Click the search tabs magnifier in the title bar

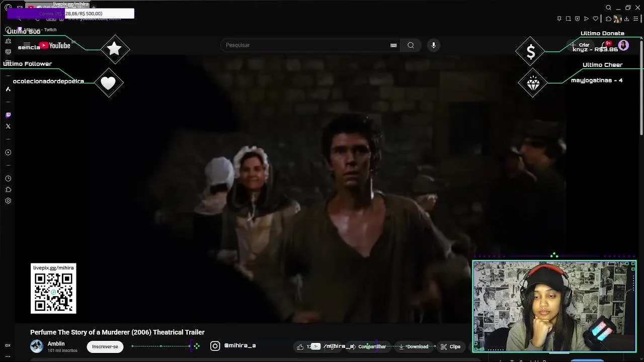pos(608,8)
